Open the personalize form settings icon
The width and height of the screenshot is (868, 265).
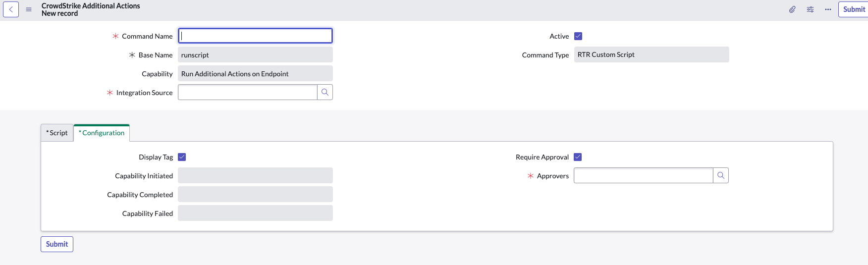click(810, 9)
